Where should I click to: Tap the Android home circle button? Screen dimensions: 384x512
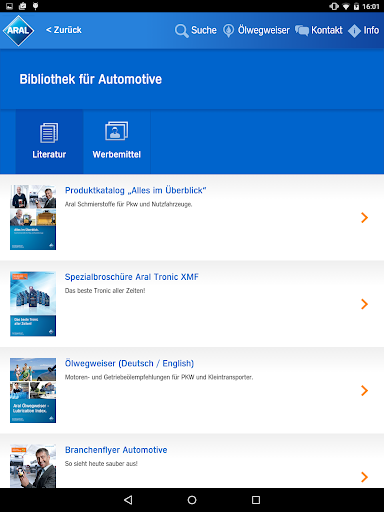tap(192, 500)
